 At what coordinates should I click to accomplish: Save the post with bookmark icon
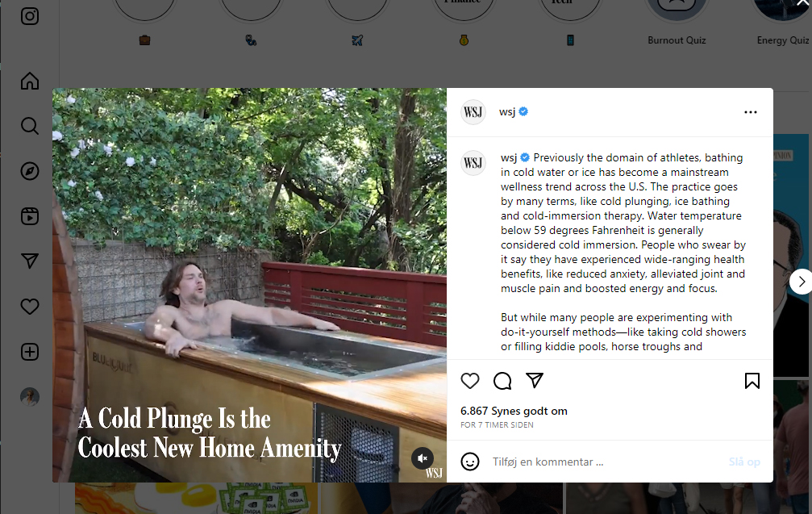coord(752,381)
